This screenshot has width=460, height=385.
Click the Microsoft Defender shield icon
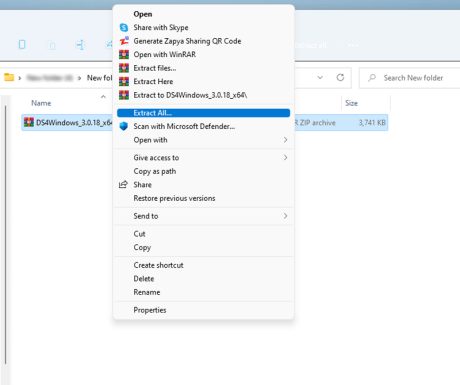pos(124,126)
